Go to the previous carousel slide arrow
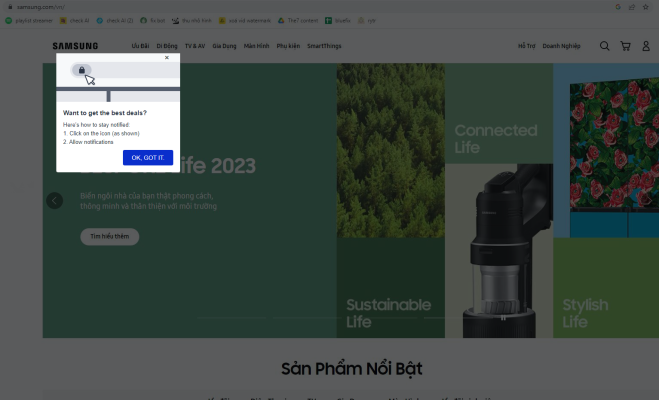This screenshot has height=400, width=659. 54,200
